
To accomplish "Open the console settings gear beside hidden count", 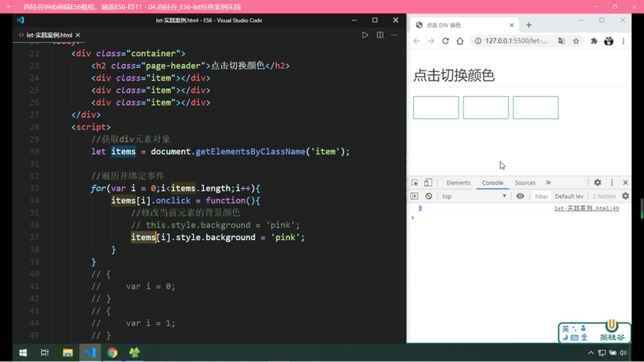I will tap(625, 196).
